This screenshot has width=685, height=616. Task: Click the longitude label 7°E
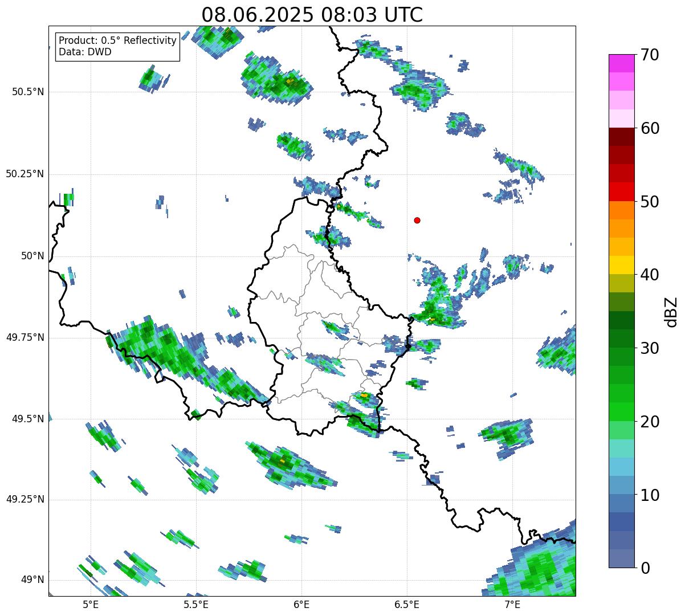[x=512, y=604]
